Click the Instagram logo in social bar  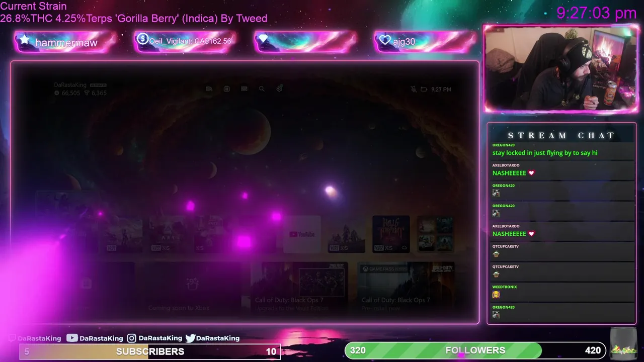coord(131,338)
